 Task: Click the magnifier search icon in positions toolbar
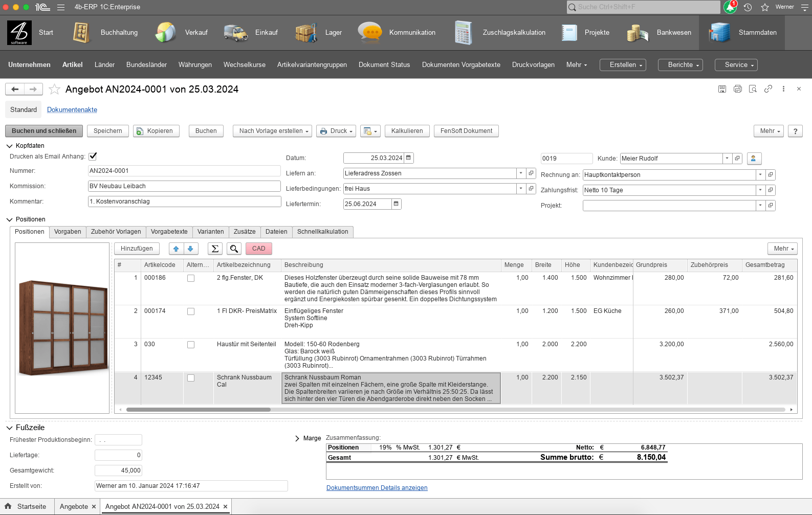234,249
